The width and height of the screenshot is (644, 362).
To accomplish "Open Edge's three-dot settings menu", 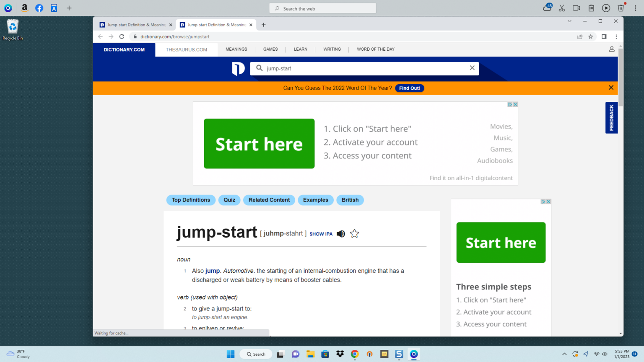I will coord(616,36).
